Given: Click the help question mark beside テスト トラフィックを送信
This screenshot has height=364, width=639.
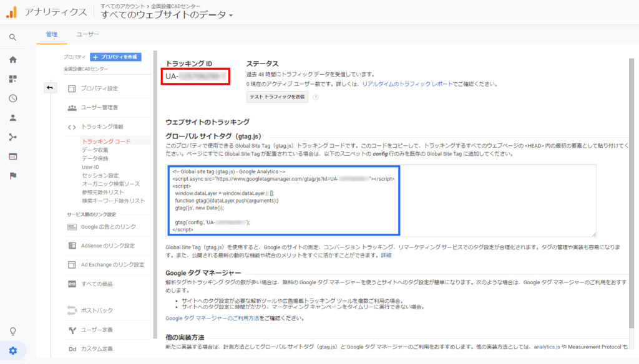Looking at the screenshot, I should pos(315,97).
